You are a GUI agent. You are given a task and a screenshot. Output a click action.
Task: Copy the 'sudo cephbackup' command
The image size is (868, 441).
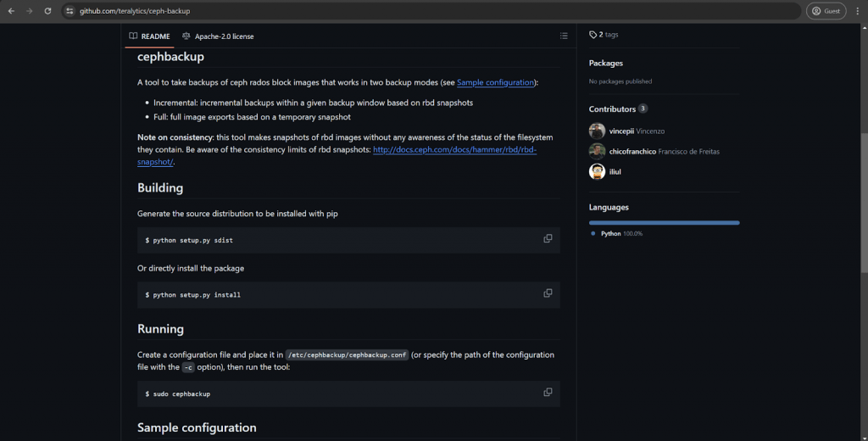coord(548,393)
